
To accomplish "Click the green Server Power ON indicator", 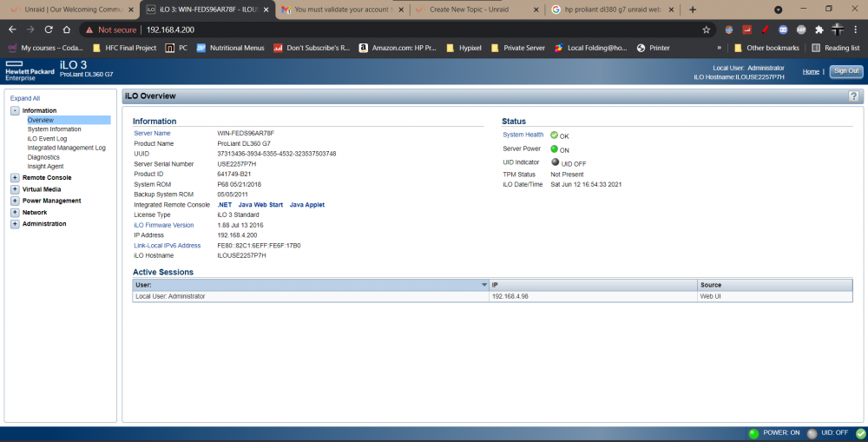I will [x=554, y=149].
